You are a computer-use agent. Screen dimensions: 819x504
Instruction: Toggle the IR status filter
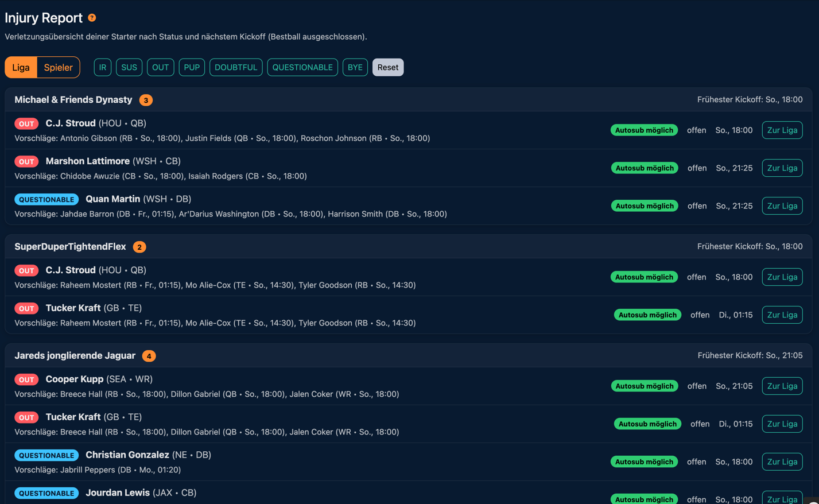pos(102,67)
